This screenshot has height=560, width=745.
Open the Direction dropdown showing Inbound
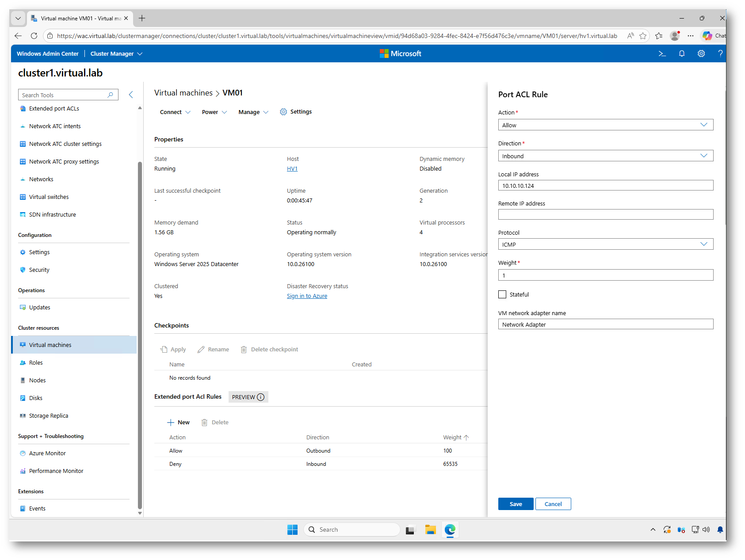tap(605, 156)
